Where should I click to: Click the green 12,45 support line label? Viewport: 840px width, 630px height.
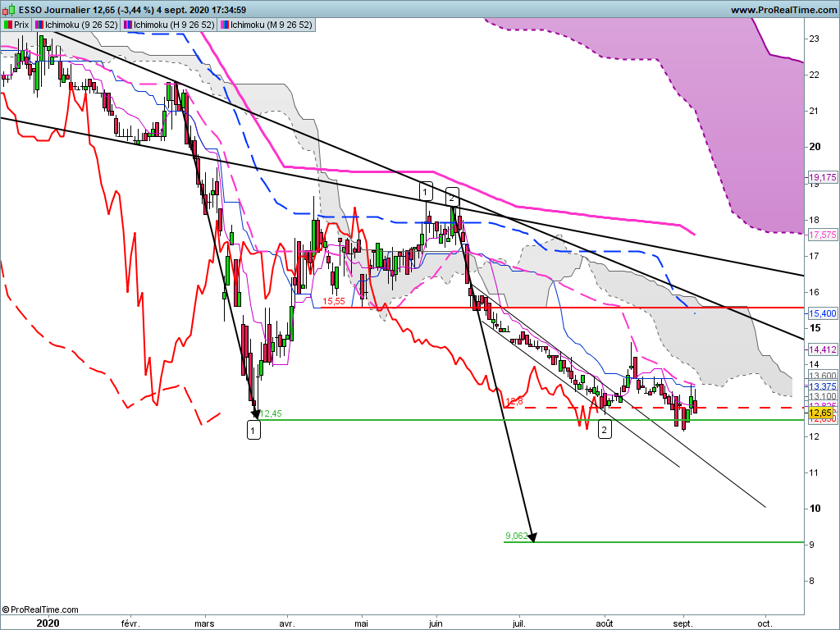click(271, 413)
